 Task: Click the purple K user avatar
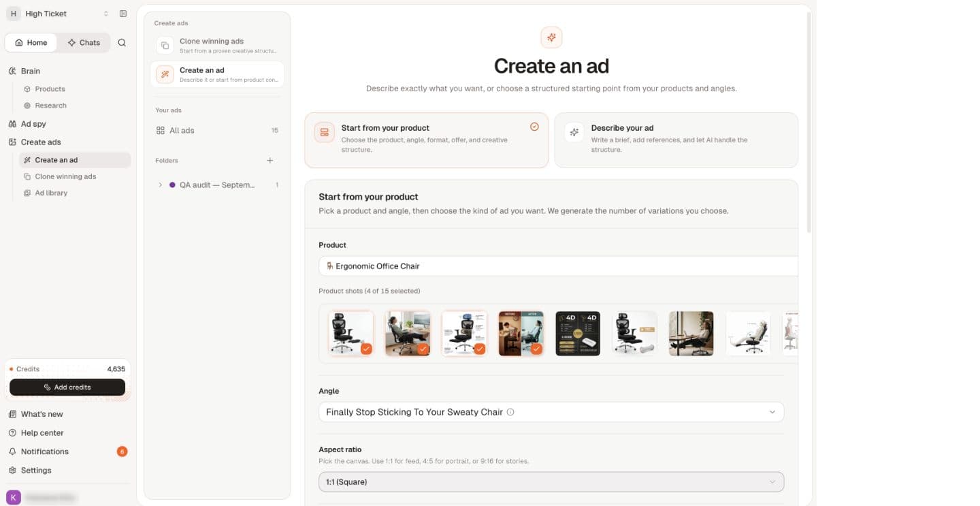(x=14, y=497)
